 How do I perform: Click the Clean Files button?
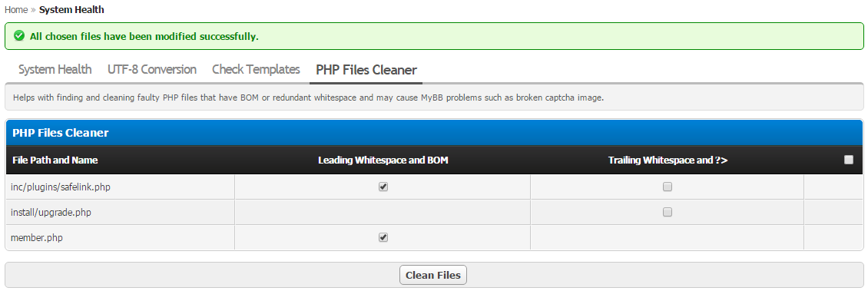pos(433,275)
